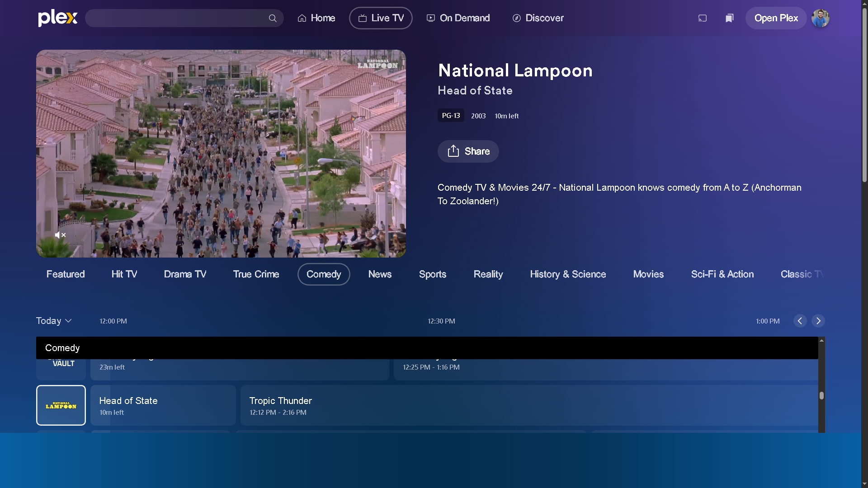
Task: Click the search magnifier icon
Action: click(x=273, y=18)
